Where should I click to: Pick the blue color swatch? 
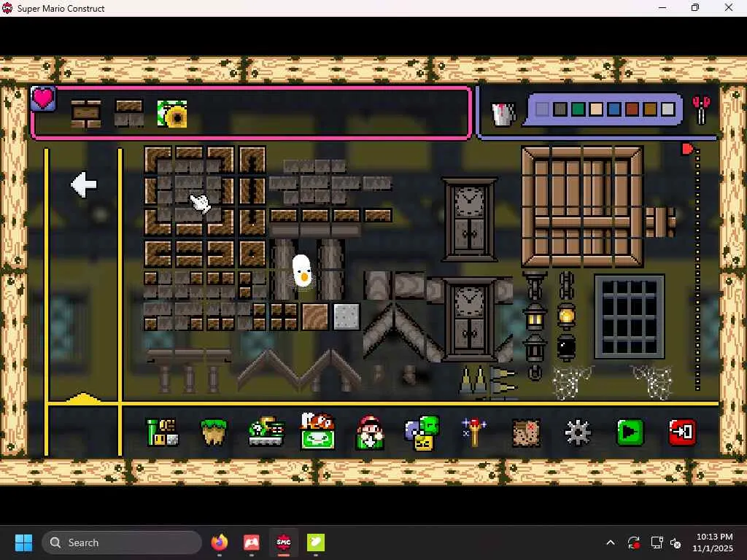(614, 109)
